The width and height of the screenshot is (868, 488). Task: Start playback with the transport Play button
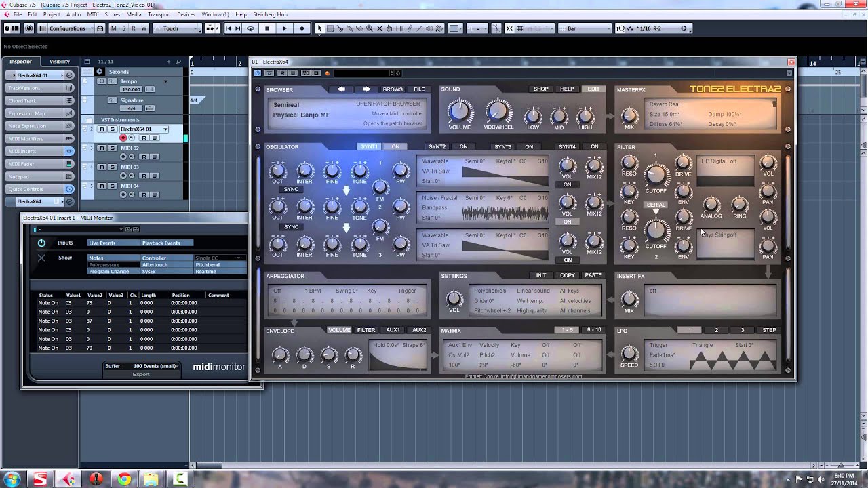[284, 28]
